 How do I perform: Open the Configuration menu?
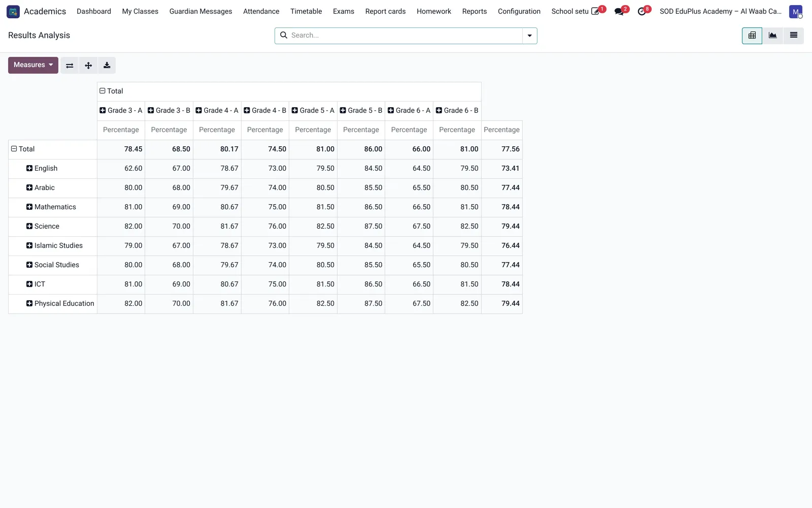[x=519, y=11]
